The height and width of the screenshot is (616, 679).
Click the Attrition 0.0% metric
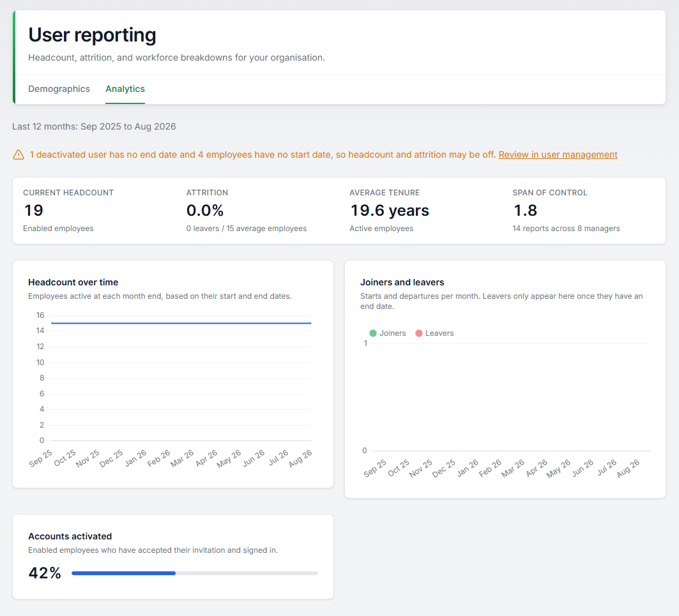[x=205, y=211]
